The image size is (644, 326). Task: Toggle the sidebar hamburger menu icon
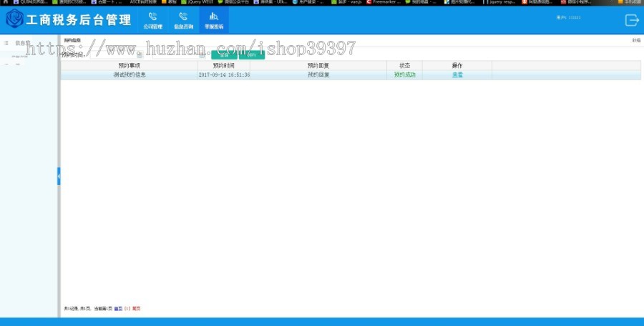click(6, 43)
